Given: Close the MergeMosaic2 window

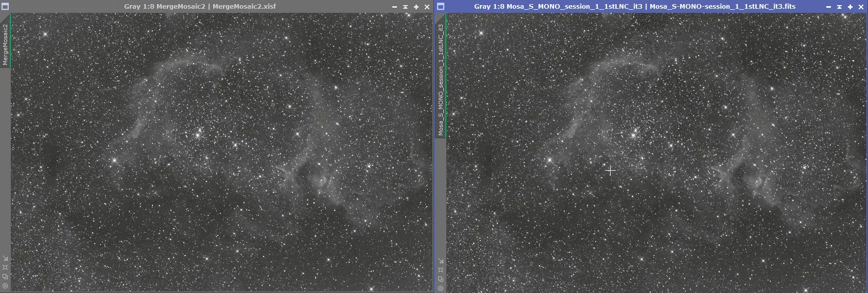Looking at the screenshot, I should (x=427, y=7).
